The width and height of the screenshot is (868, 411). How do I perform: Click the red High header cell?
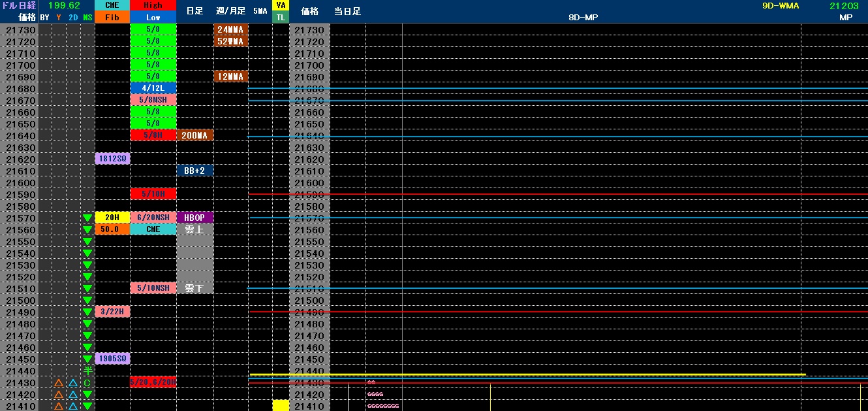click(153, 5)
